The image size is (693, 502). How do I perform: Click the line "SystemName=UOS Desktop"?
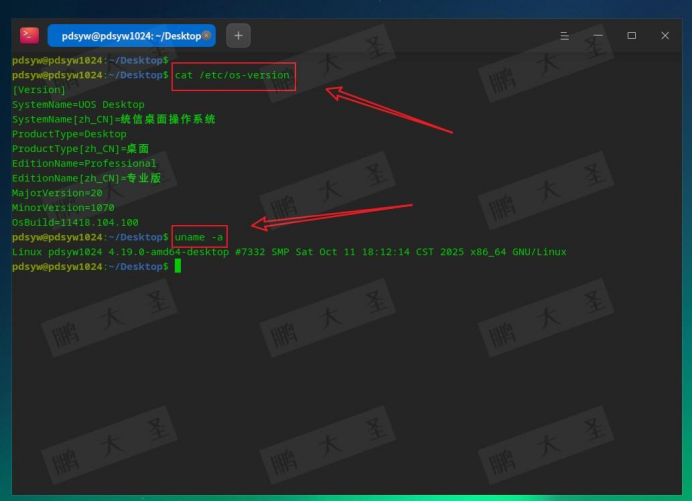pyautogui.click(x=78, y=105)
